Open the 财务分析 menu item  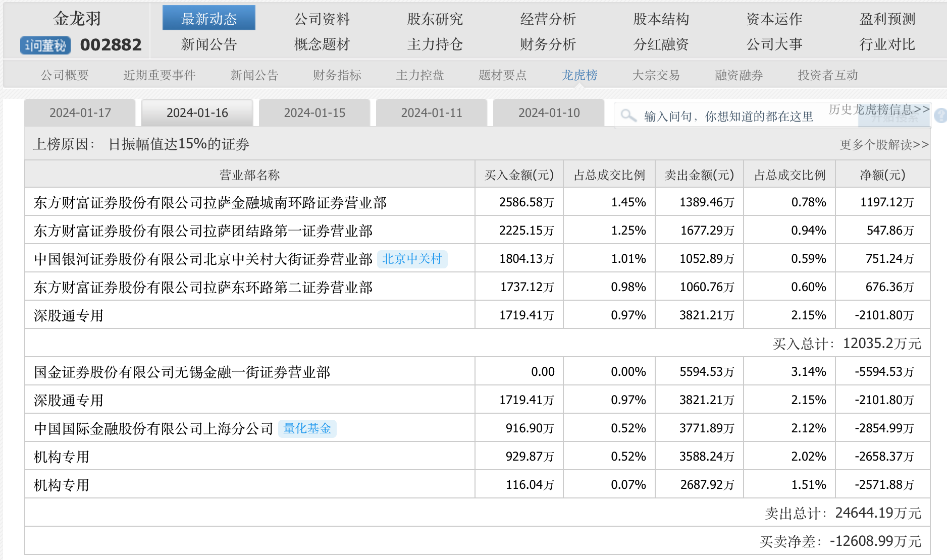548,44
